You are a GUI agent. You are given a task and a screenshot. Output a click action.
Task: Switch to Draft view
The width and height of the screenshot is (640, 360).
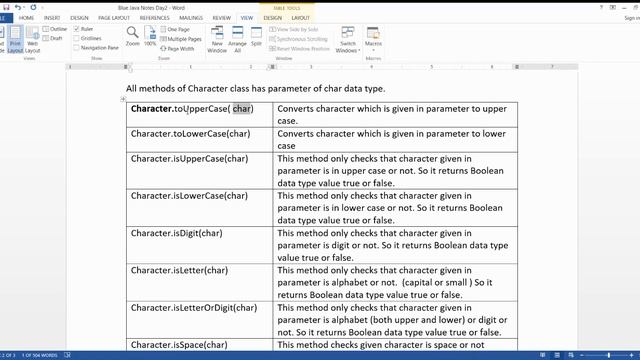click(53, 38)
